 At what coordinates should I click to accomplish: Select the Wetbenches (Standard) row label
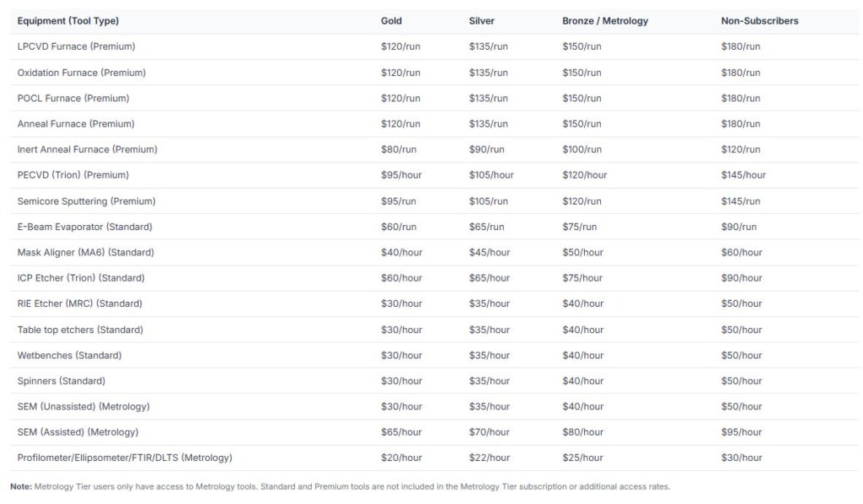pos(69,355)
